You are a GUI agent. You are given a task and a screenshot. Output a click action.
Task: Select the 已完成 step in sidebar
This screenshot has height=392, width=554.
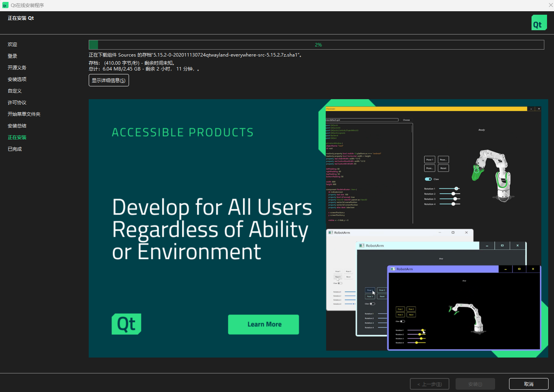[x=15, y=149]
